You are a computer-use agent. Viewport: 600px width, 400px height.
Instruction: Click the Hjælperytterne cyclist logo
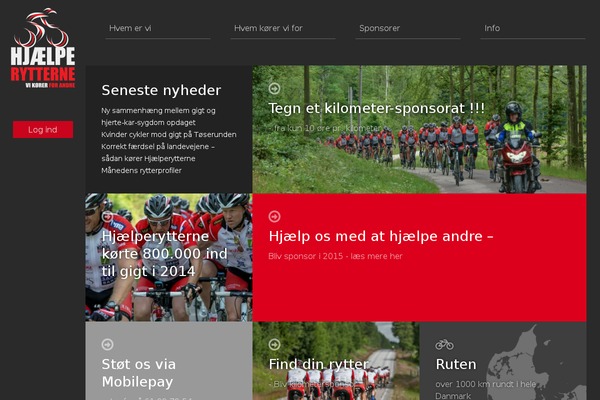tap(43, 48)
